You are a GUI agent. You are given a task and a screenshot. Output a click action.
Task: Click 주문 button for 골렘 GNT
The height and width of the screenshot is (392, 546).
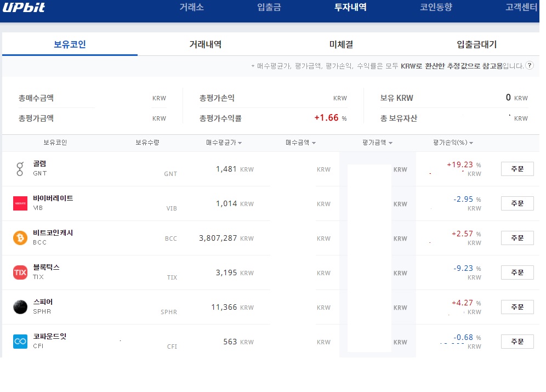pyautogui.click(x=517, y=169)
